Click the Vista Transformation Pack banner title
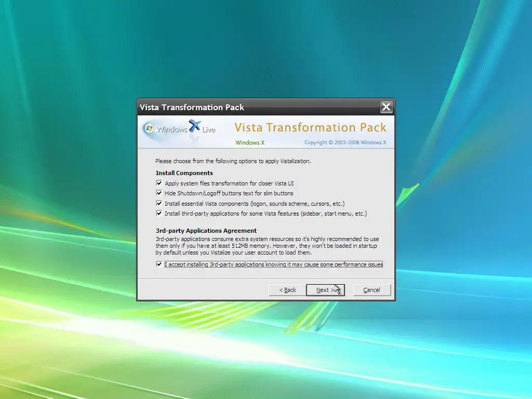Viewport: 532px width, 399px height. click(310, 128)
